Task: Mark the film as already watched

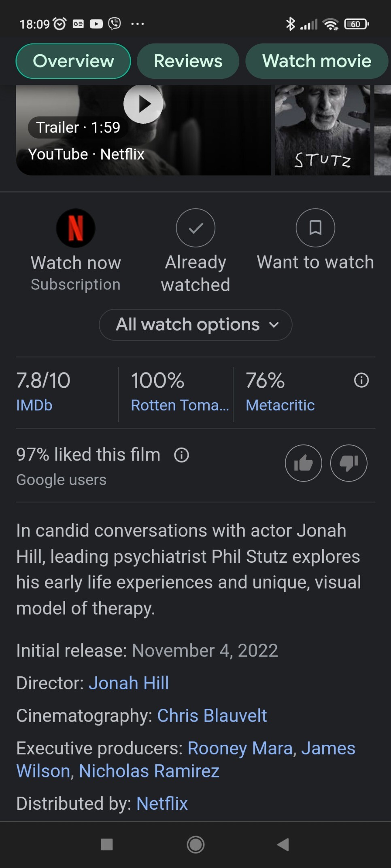Action: tap(195, 228)
